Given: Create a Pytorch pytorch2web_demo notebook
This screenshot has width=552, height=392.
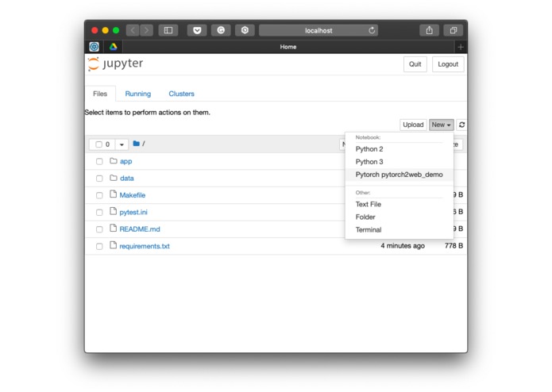Looking at the screenshot, I should pyautogui.click(x=400, y=175).
